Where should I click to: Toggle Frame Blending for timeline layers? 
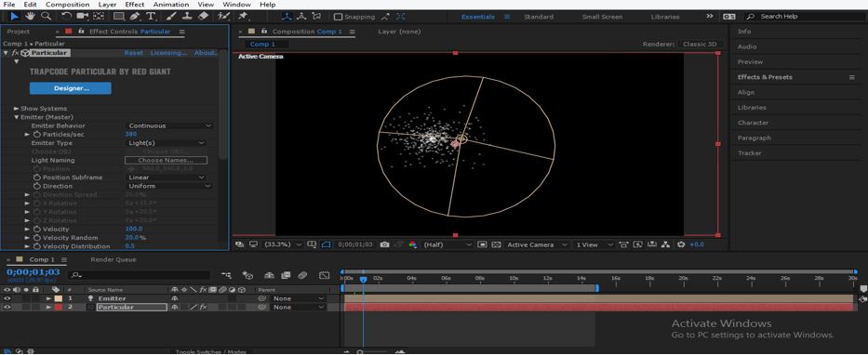click(x=286, y=275)
